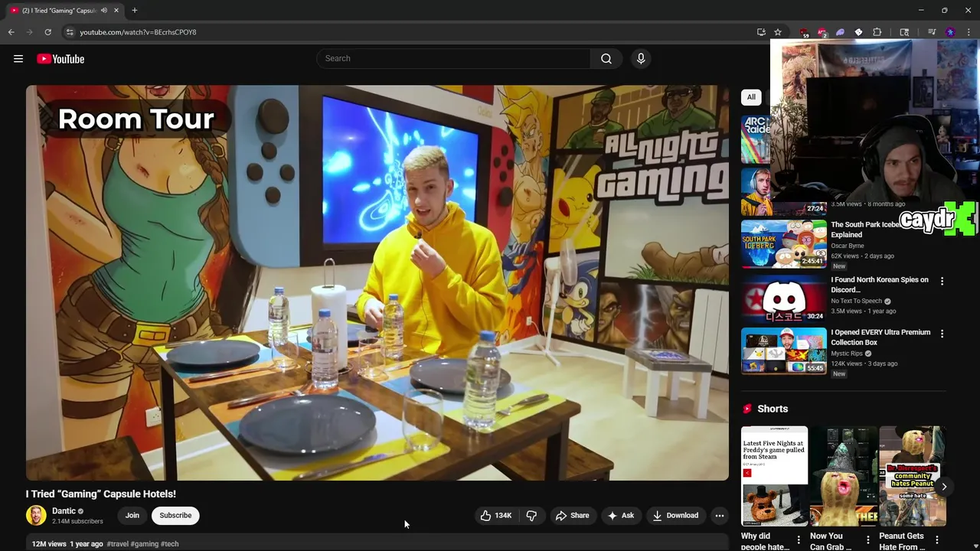View site information icon in address bar
The height and width of the screenshot is (551, 980).
(x=69, y=32)
